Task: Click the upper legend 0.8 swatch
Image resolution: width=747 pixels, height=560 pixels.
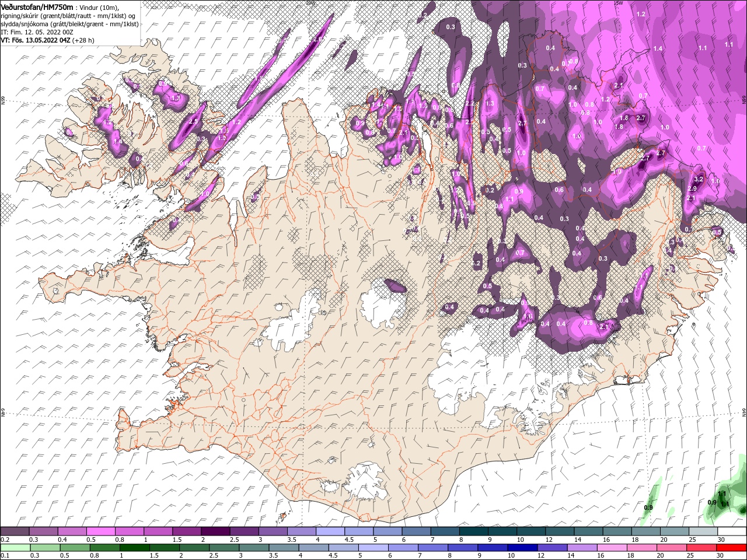Action: coord(129,531)
